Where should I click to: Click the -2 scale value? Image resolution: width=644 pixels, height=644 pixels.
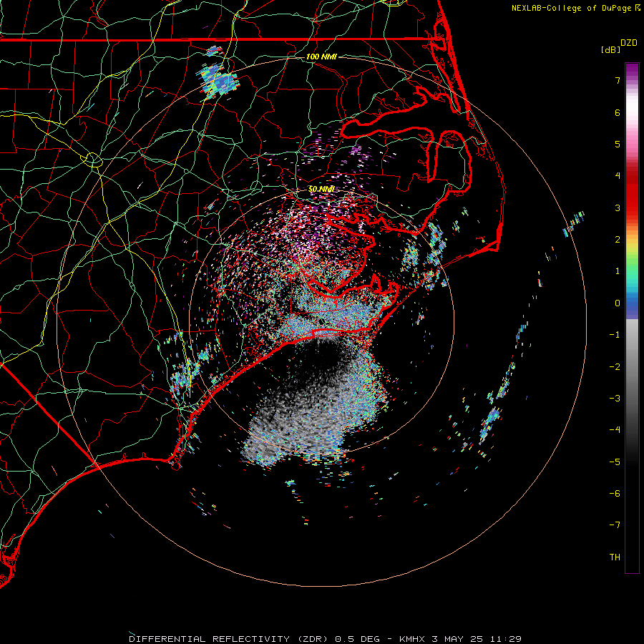pos(615,367)
